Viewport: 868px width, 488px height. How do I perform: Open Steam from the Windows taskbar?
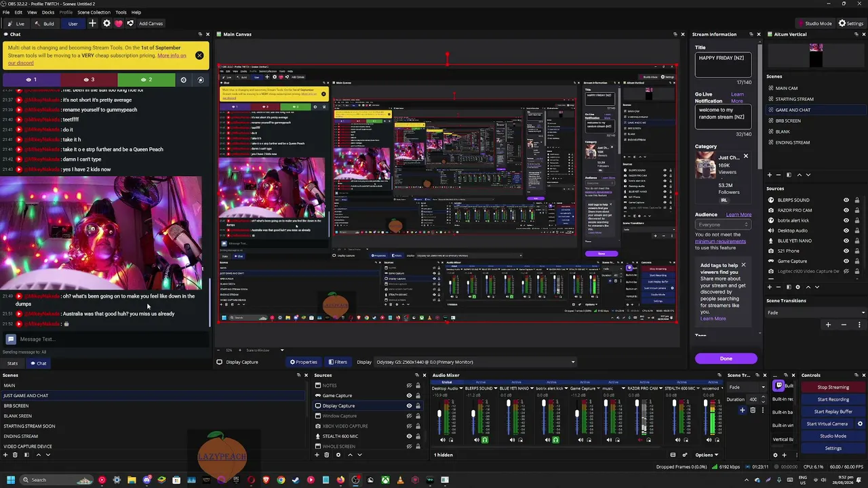pos(296,480)
